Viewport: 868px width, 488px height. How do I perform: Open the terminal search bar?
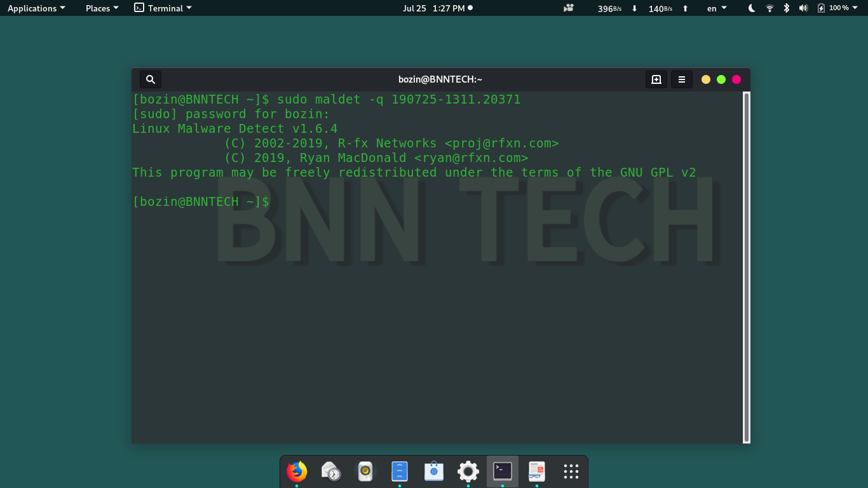(150, 79)
